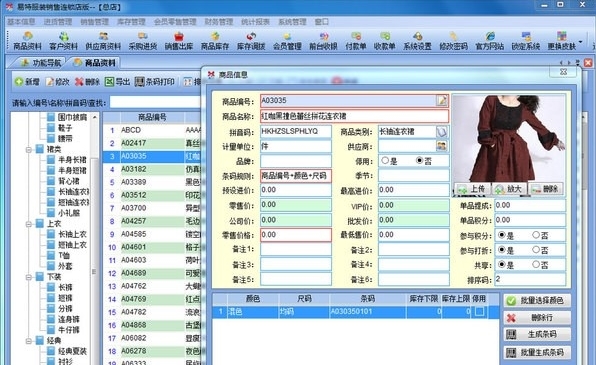Collapse the 下装 tree node
Viewport: 596px width, 365px height.
(x=29, y=277)
